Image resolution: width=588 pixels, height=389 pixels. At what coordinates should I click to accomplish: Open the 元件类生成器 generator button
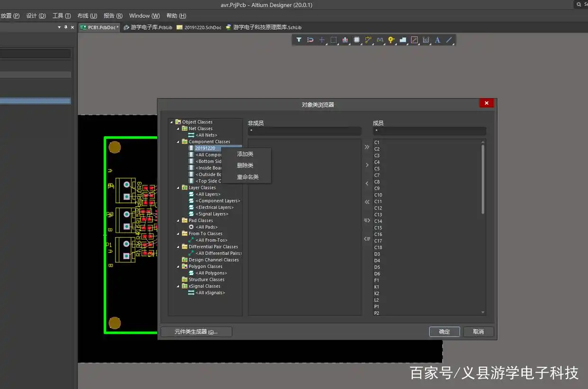coord(196,332)
